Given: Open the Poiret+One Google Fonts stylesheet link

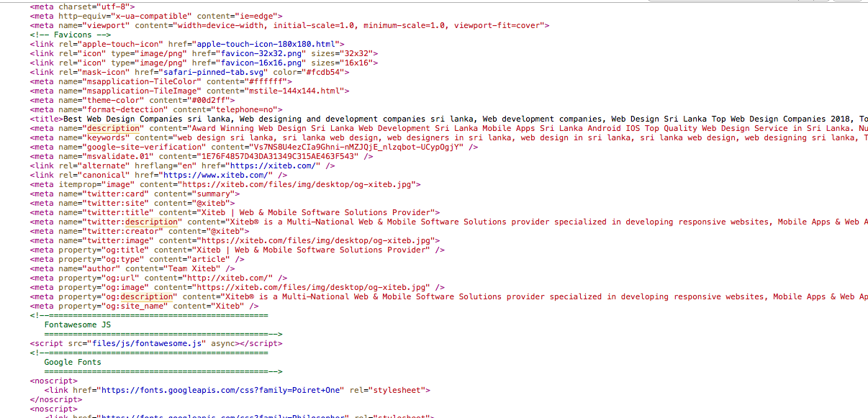Looking at the screenshot, I should point(221,390).
